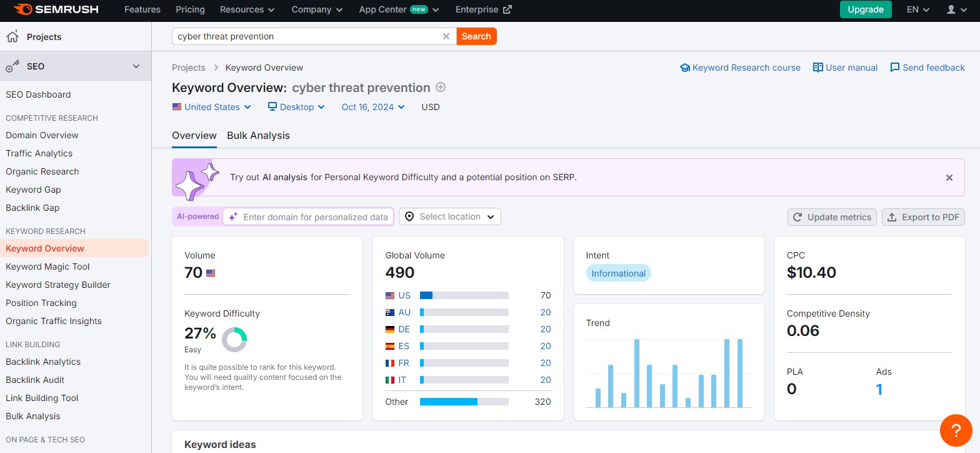
Task: Click the Desktop monitor icon
Action: (x=272, y=107)
